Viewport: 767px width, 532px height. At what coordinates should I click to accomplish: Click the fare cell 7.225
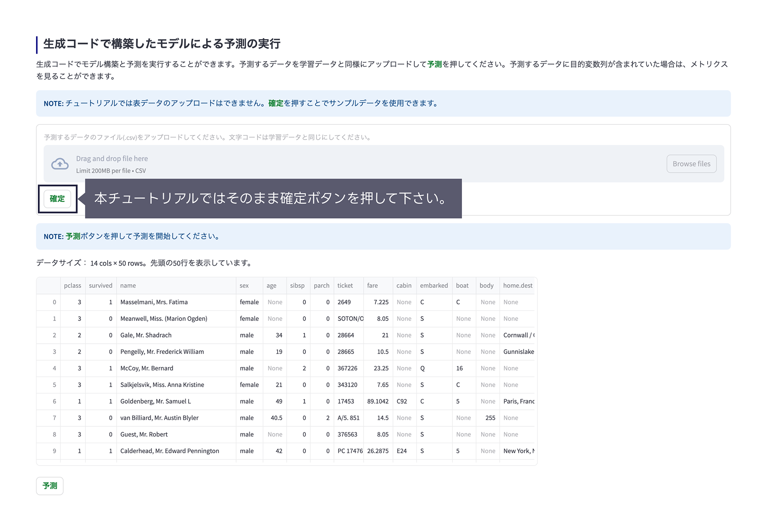[x=378, y=302]
